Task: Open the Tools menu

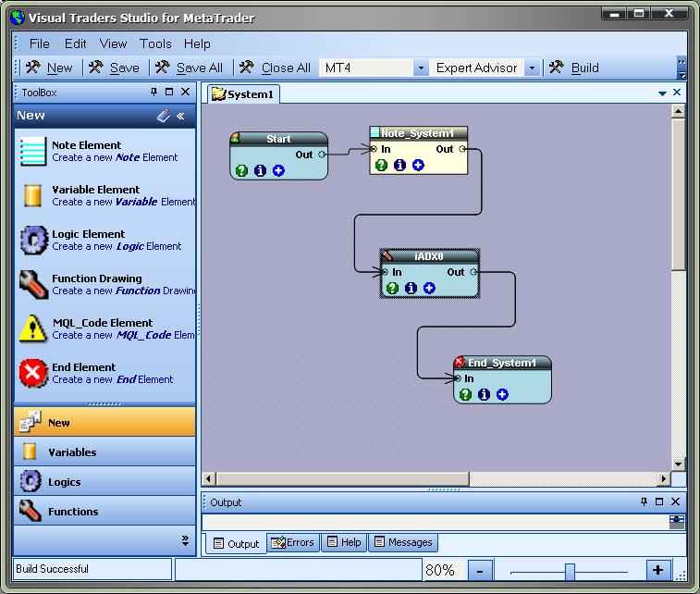Action: click(155, 43)
